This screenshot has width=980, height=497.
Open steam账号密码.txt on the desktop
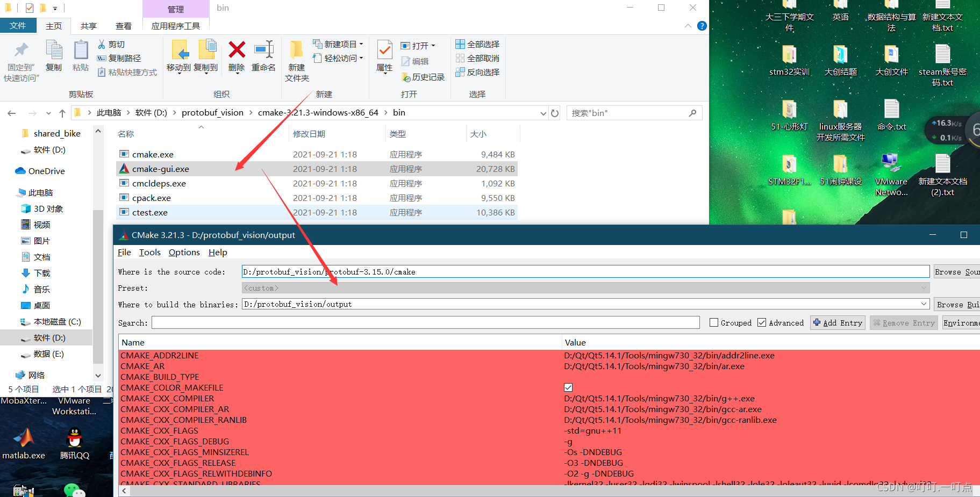coord(942,66)
